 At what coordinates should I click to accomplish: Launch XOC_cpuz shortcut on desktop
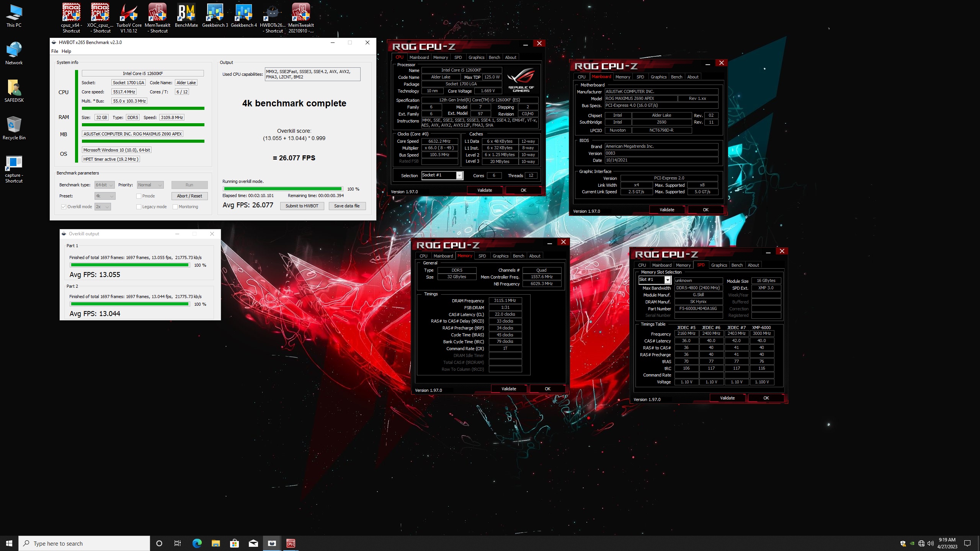pos(100,18)
